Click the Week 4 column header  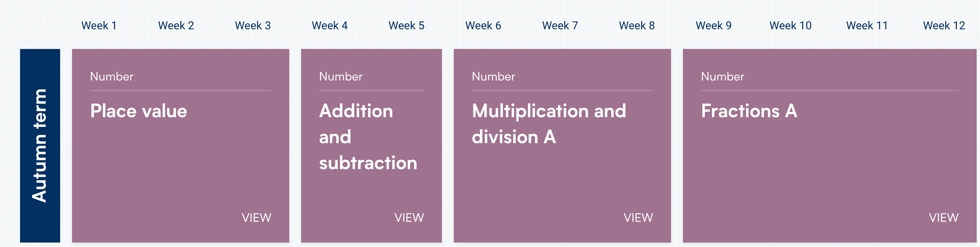329,26
